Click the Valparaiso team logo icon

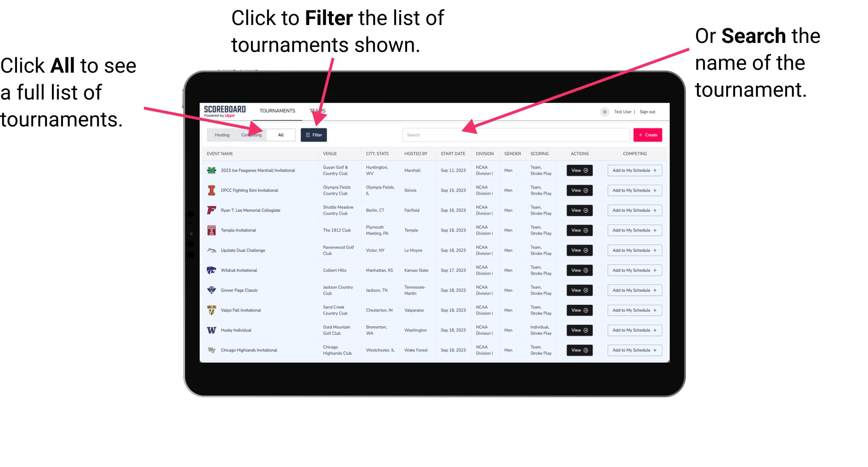click(x=212, y=310)
